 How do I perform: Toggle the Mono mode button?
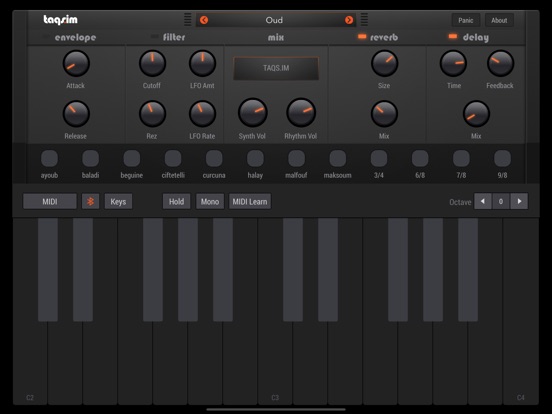(210, 201)
